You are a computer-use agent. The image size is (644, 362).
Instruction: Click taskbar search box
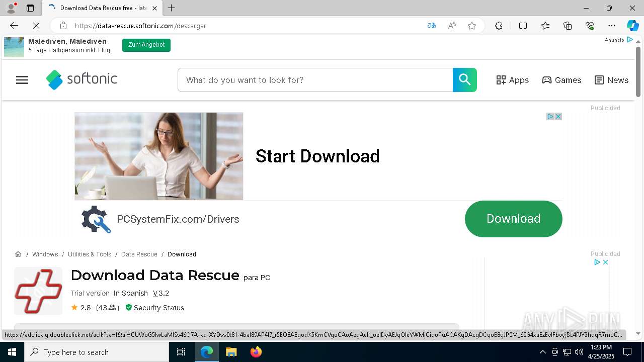(x=97, y=352)
